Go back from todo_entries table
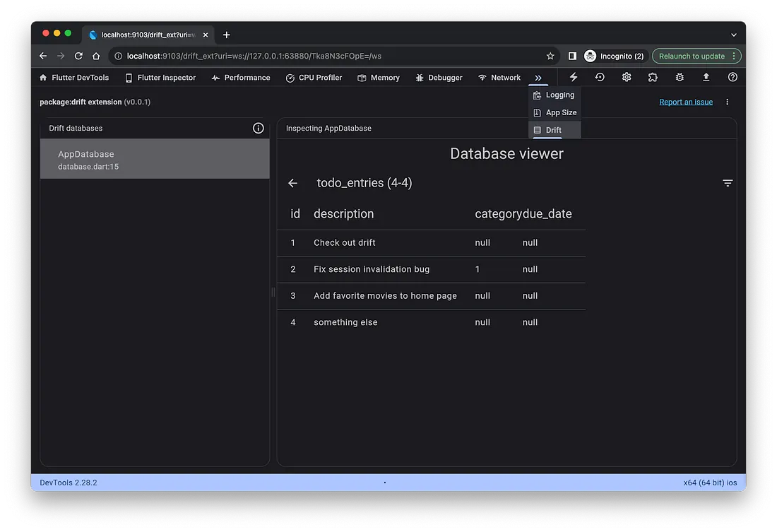Image resolution: width=777 pixels, height=532 pixels. click(293, 183)
